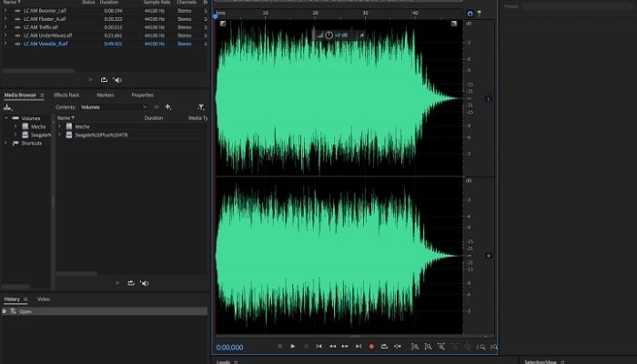The width and height of the screenshot is (637, 364).
Task: Switch to the Effects Rack tab
Action: 66,95
